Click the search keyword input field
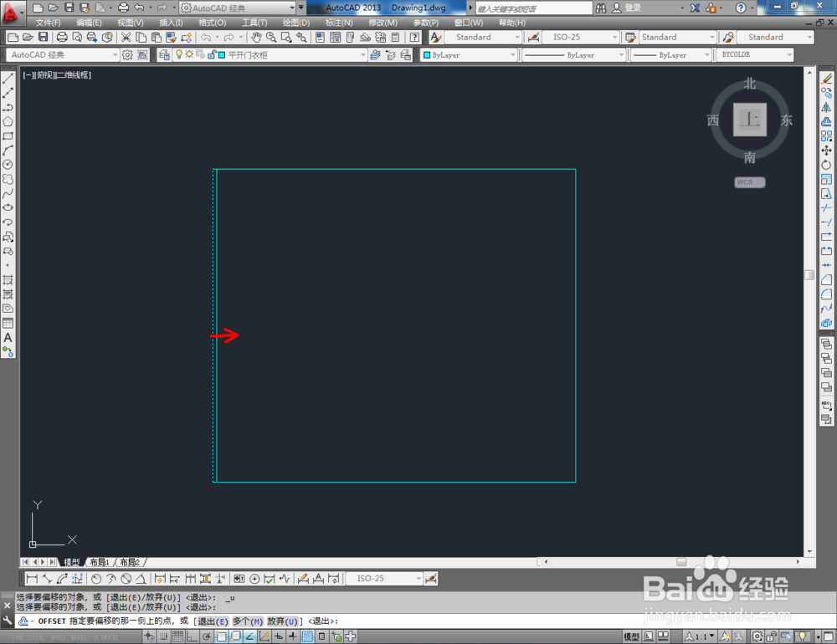Image resolution: width=837 pixels, height=644 pixels. [534, 8]
